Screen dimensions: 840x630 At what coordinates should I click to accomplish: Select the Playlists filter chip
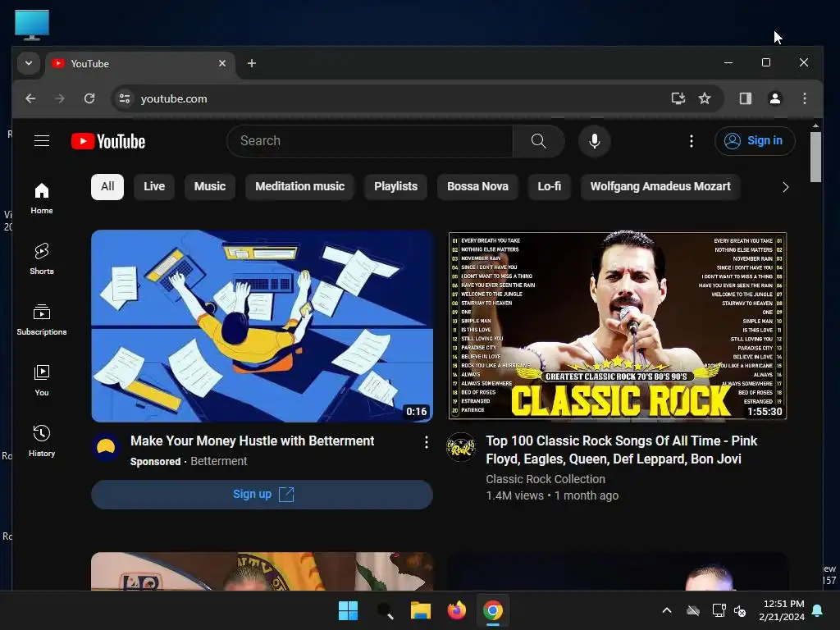(x=395, y=186)
